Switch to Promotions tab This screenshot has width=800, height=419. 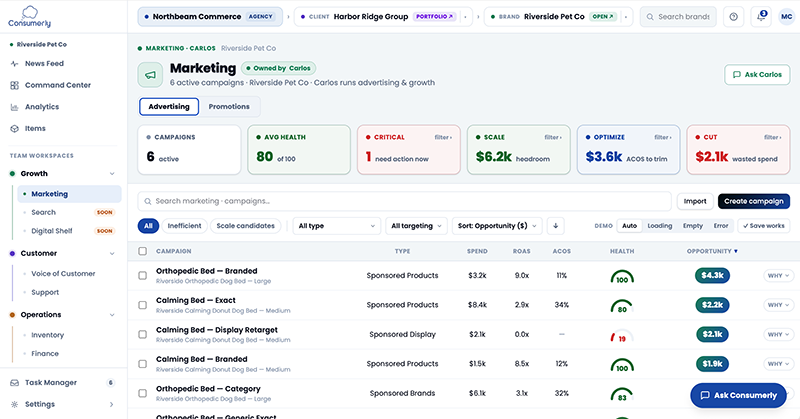click(x=229, y=107)
